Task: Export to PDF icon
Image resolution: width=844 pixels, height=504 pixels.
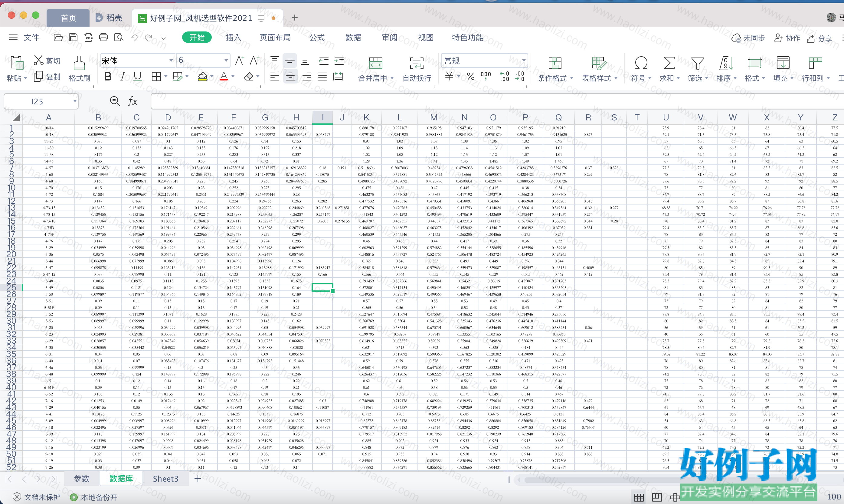Action: (x=88, y=37)
